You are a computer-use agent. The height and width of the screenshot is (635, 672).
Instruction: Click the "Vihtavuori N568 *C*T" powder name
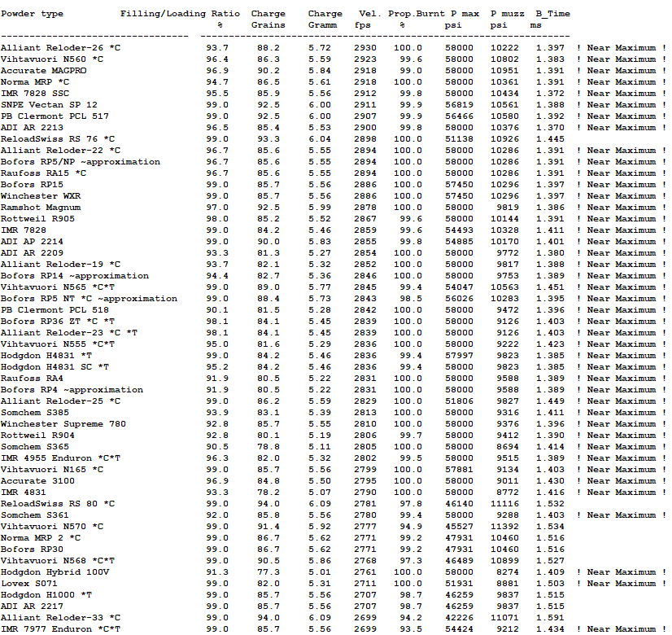coord(58,561)
